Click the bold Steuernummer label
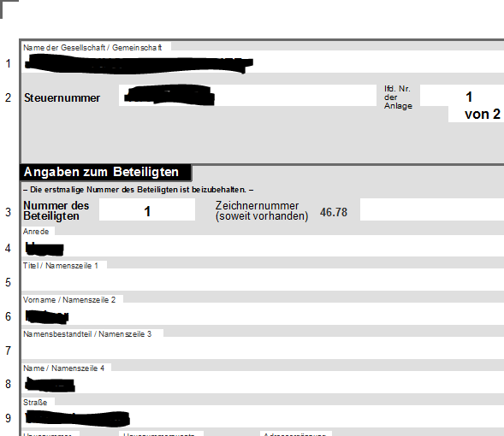Screen dimensions: 504x436 point(62,98)
